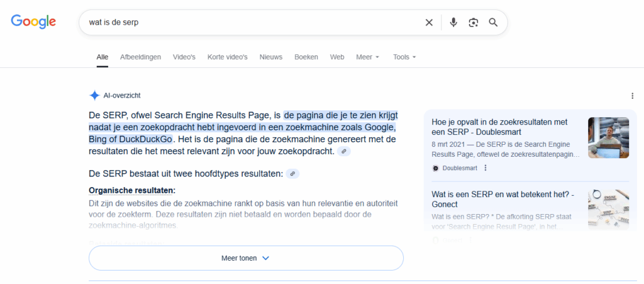Open the Korte video's tab

click(x=228, y=57)
